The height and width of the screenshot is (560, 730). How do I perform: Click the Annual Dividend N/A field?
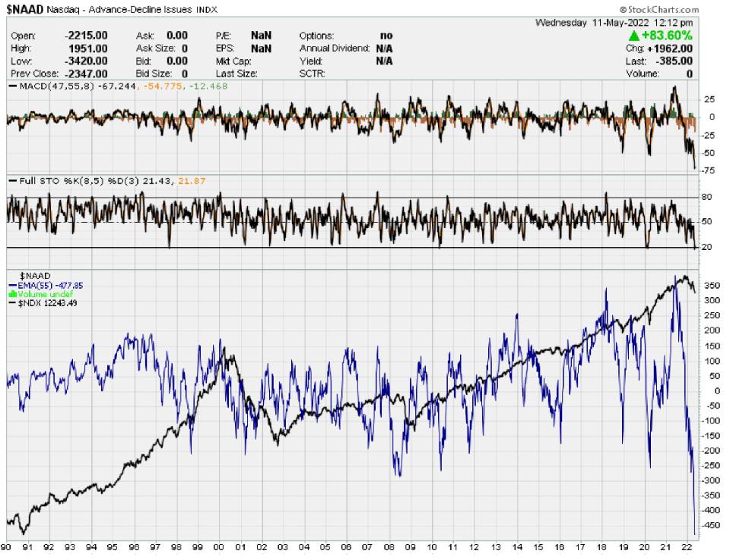pos(346,49)
